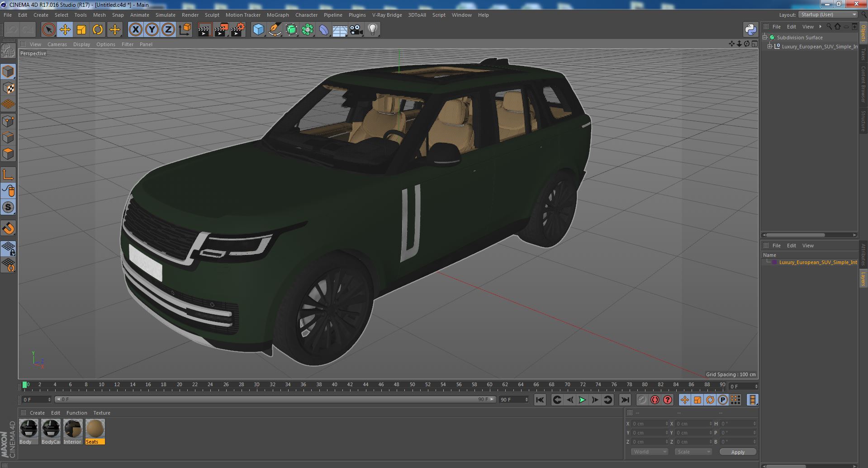Go to end of animation
The width and height of the screenshot is (868, 468).
625,400
